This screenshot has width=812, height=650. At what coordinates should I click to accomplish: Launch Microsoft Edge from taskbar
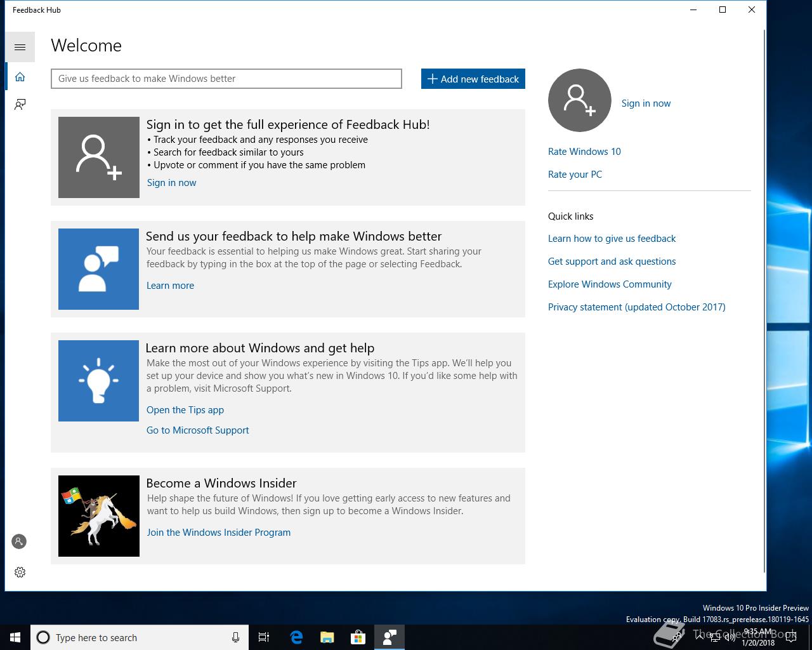(296, 637)
